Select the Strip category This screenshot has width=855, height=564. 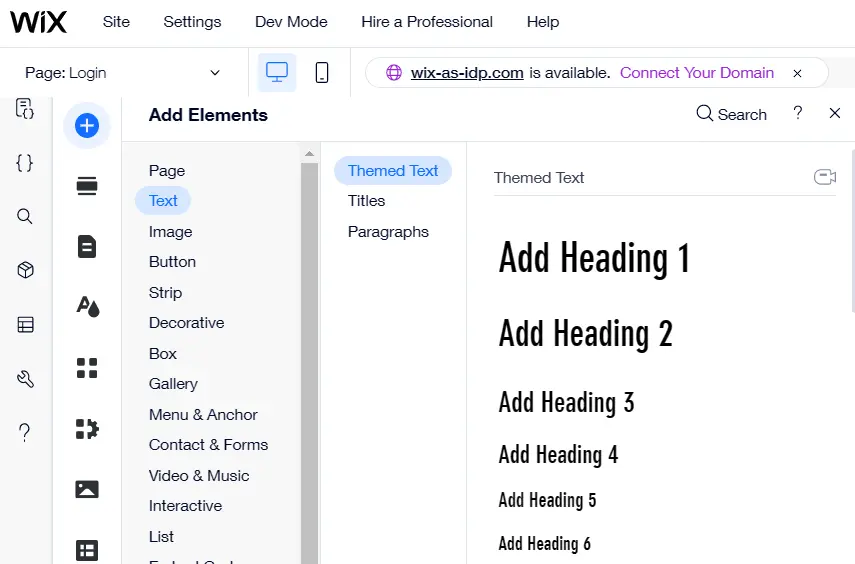pyautogui.click(x=165, y=293)
